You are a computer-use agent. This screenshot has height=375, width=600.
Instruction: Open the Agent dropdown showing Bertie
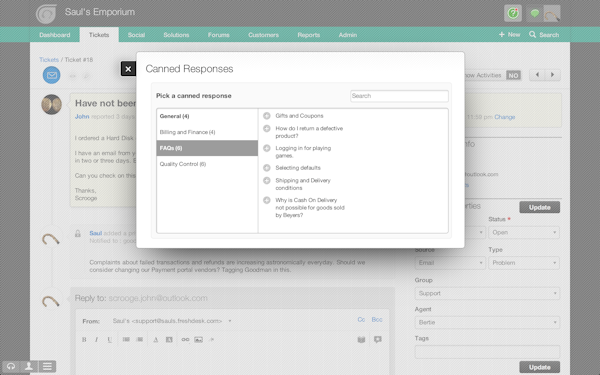pos(487,323)
